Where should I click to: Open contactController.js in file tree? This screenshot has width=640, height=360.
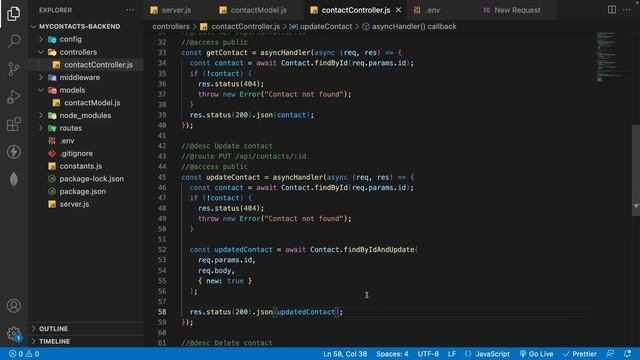point(98,64)
